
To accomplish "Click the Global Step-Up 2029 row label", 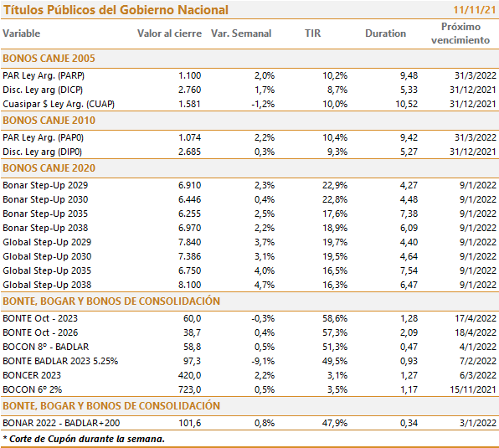I will [47, 243].
